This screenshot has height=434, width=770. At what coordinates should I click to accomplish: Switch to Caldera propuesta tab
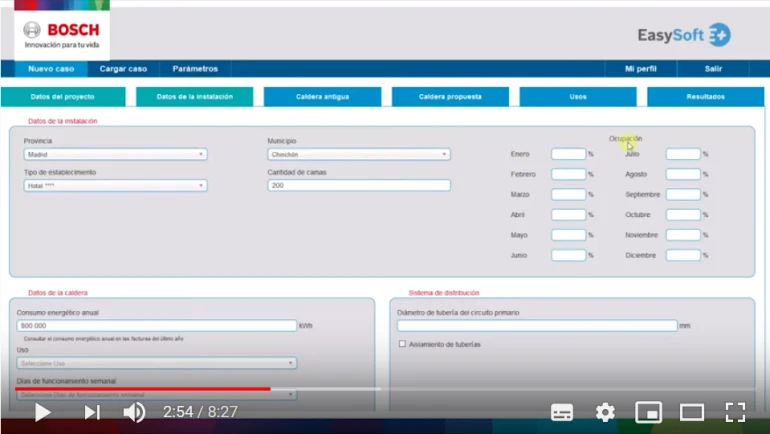pos(450,97)
